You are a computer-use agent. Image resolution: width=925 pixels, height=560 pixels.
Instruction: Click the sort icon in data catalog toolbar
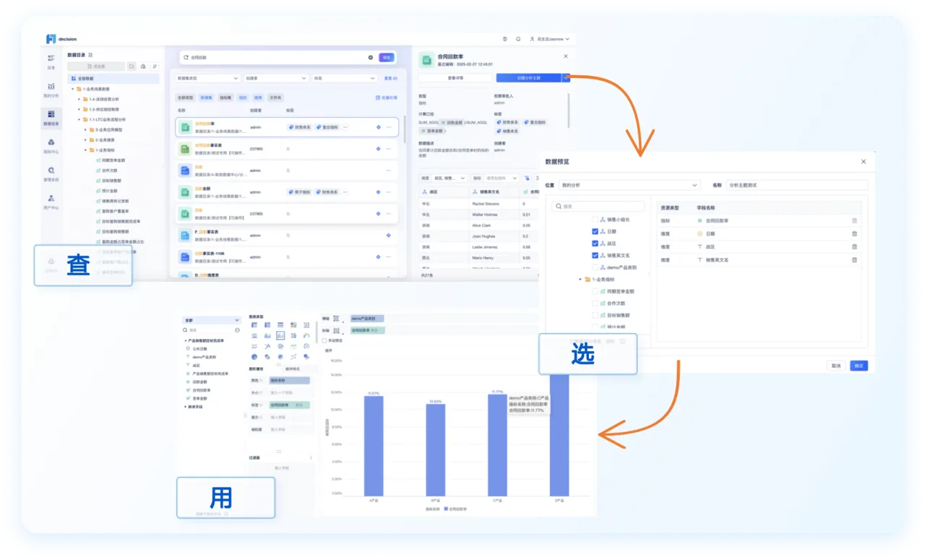pos(155,66)
